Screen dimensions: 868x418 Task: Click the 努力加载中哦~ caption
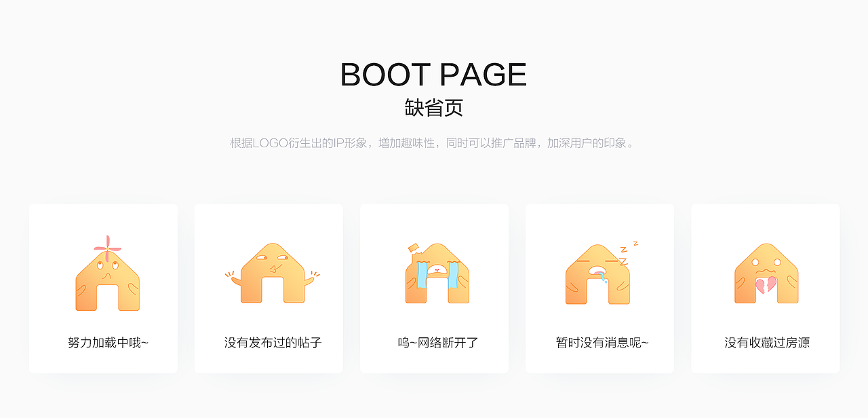point(102,343)
